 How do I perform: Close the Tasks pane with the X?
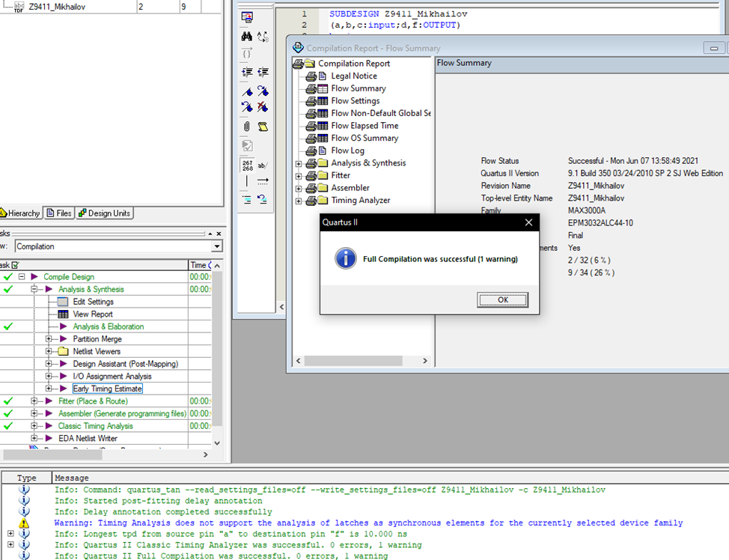[219, 234]
